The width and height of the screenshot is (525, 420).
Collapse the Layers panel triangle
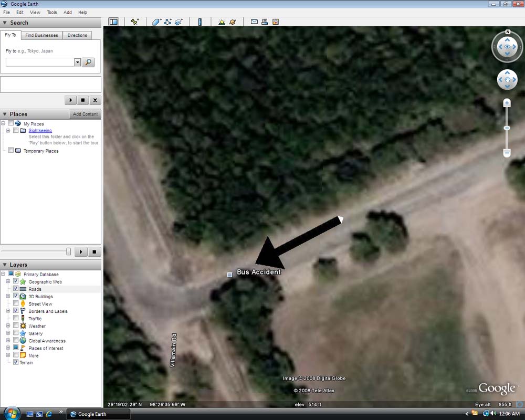[5, 265]
